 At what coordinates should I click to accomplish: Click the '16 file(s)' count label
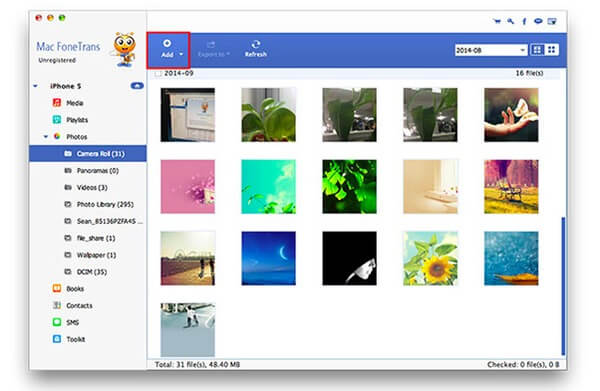(x=529, y=73)
